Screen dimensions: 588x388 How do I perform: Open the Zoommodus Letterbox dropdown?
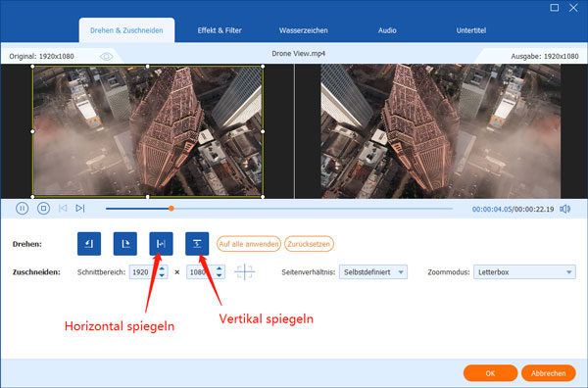click(x=524, y=272)
